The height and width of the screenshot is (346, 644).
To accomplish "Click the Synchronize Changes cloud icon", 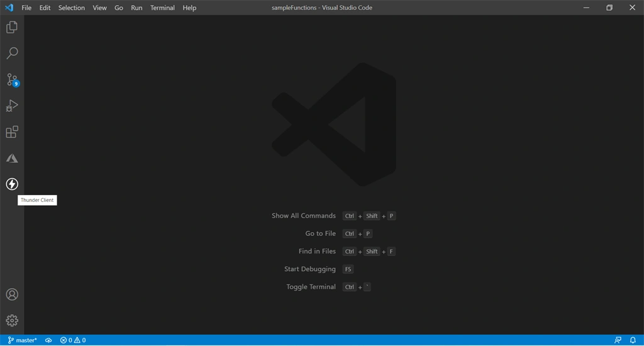I will click(x=48, y=340).
